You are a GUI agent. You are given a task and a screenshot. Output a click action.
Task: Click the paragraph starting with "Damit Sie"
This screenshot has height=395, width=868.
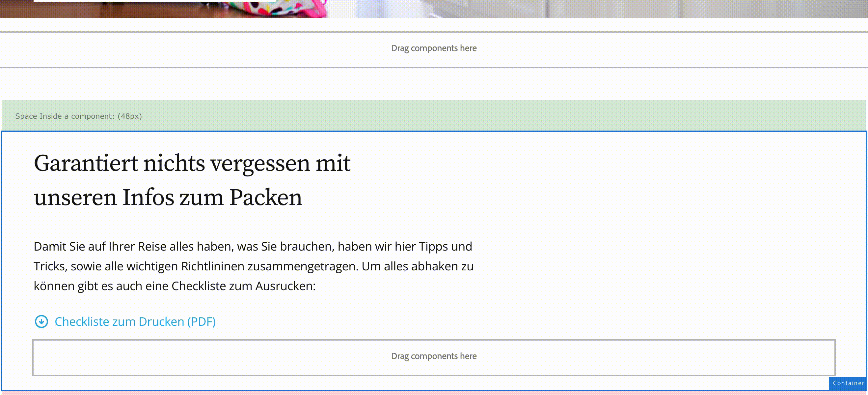click(253, 266)
